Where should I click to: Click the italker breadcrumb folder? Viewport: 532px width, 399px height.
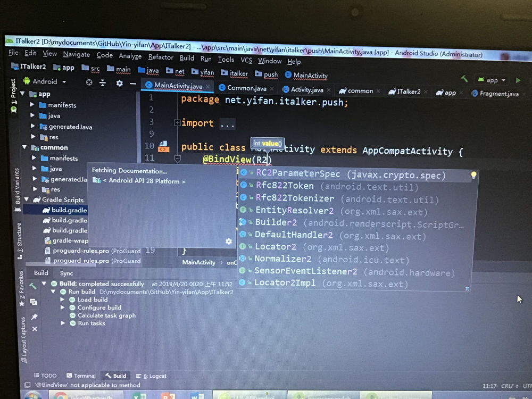(235, 73)
